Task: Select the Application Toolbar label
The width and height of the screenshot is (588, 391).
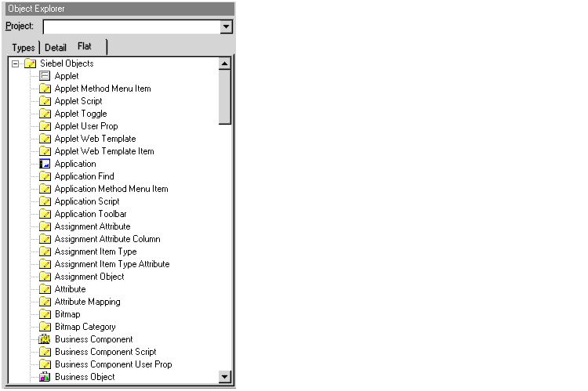Action: tap(91, 214)
